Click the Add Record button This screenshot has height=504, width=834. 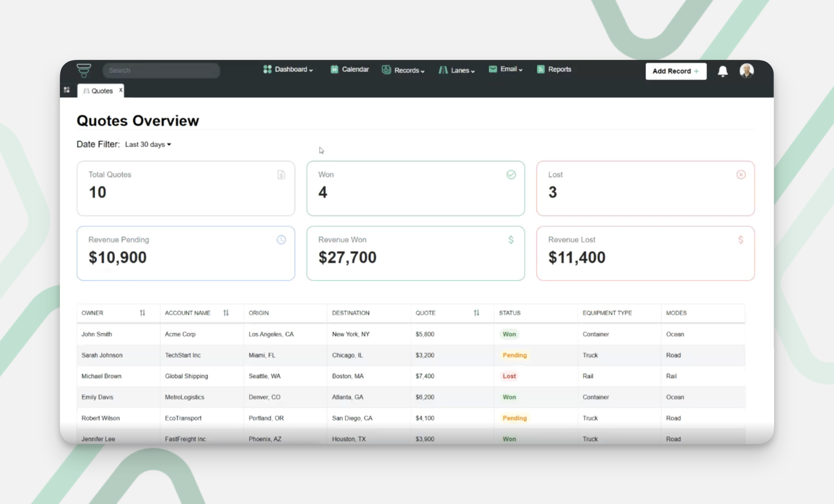point(676,71)
